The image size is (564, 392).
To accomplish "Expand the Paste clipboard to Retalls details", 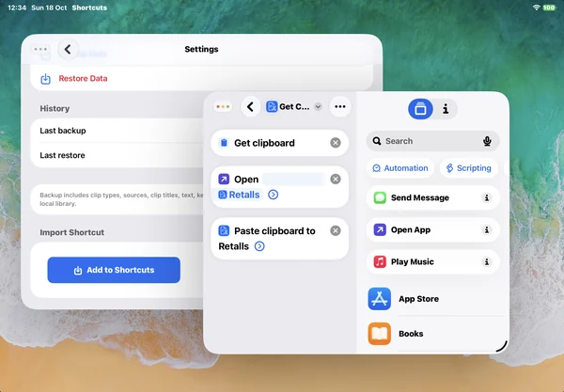I will [x=259, y=246].
